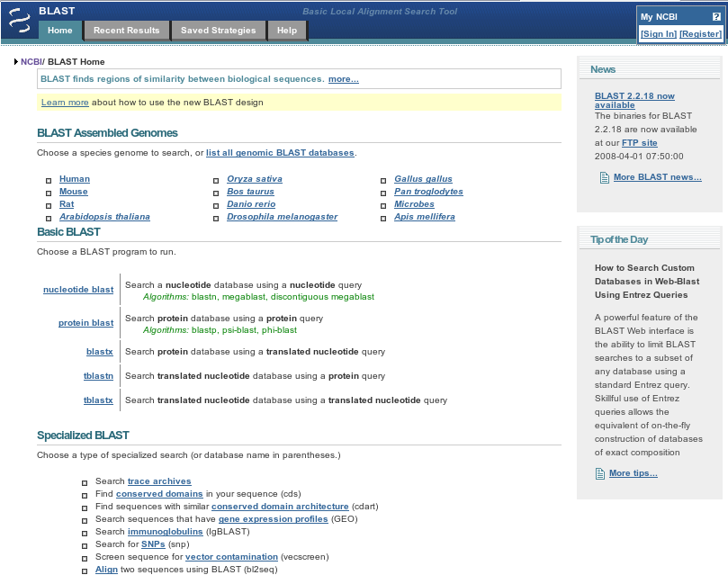This screenshot has width=728, height=584.
Task: Open the Recent Results tab
Action: click(x=126, y=31)
